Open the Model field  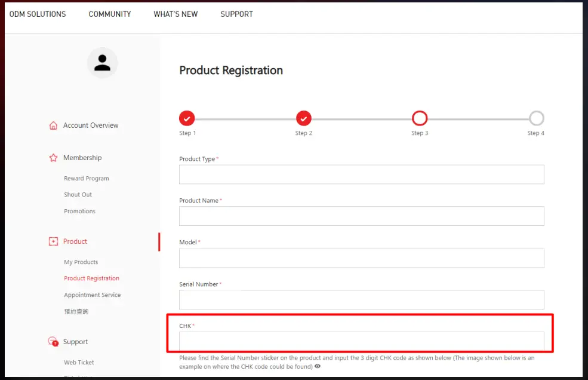tap(361, 258)
